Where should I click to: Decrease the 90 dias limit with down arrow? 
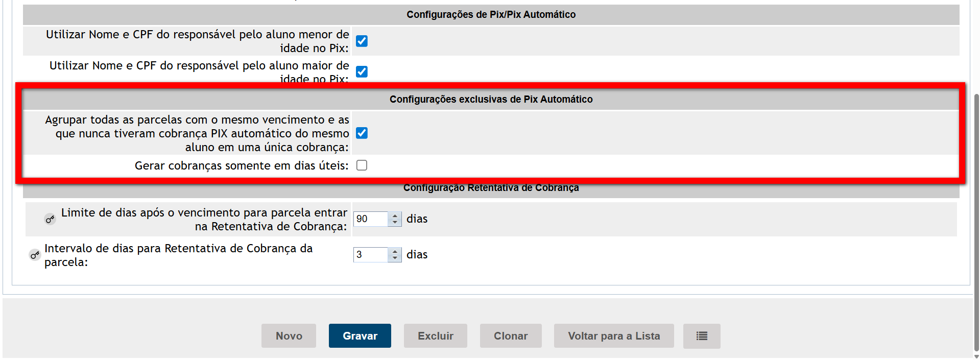[395, 223]
